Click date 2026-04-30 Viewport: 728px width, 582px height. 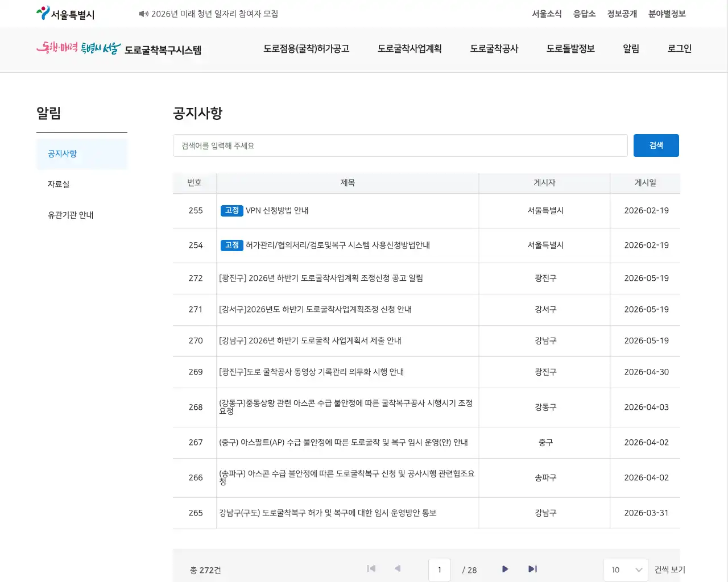646,372
